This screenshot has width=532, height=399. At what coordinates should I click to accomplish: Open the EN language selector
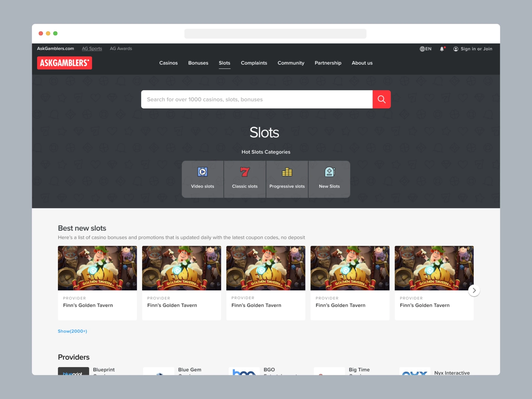click(426, 49)
